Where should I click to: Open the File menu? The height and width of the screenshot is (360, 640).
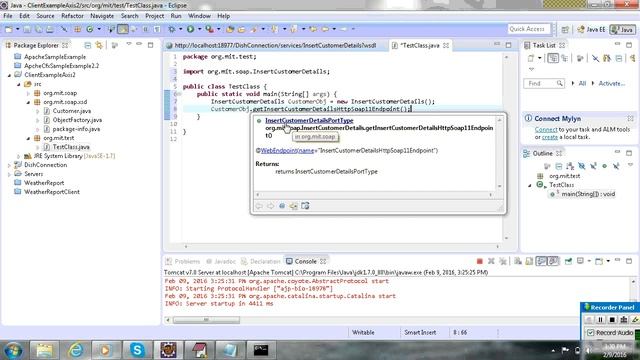click(x=8, y=16)
